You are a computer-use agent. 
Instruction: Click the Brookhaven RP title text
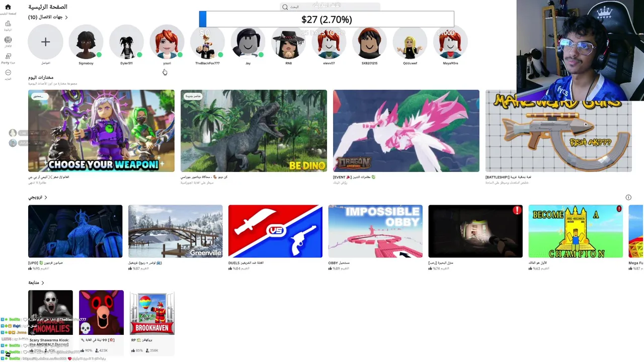click(142, 340)
